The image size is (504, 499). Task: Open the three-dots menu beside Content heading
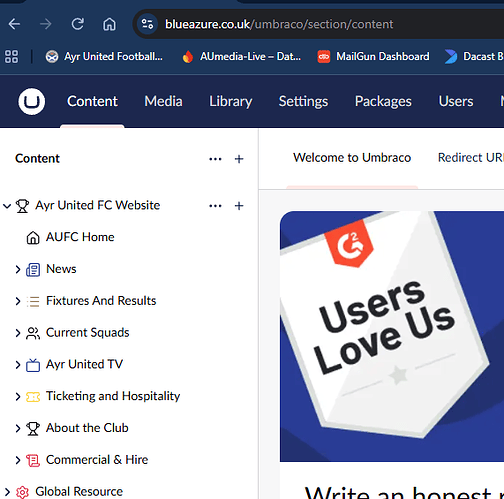coord(215,159)
